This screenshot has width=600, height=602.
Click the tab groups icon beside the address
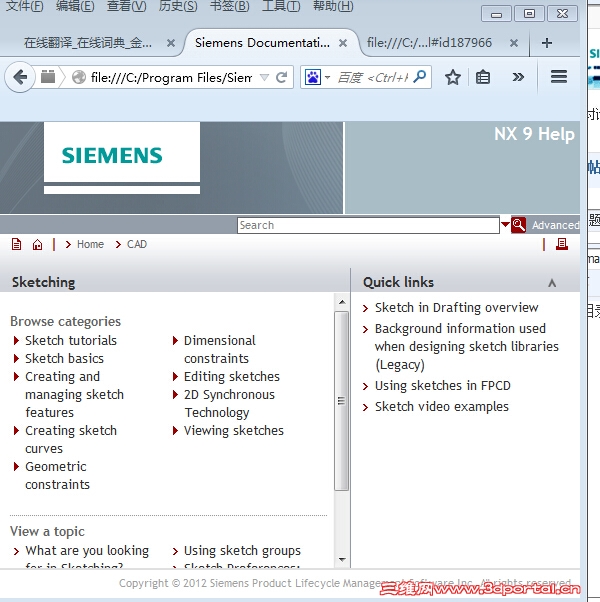[x=48, y=77]
